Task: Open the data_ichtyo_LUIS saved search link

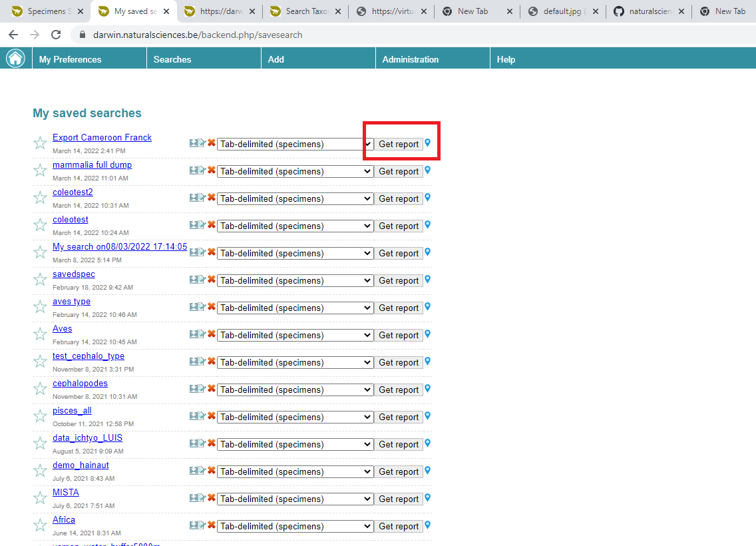Action: [x=87, y=438]
